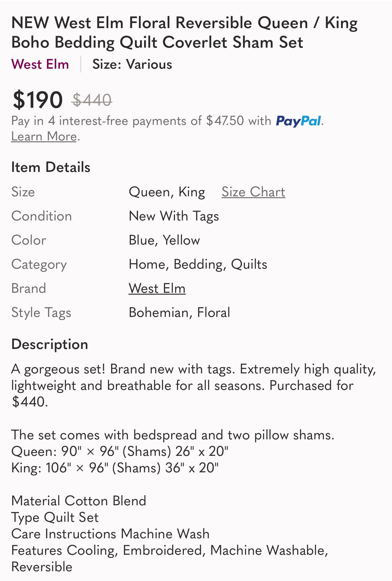The width and height of the screenshot is (392, 581).
Task: Click the Size: Various label
Action: (132, 64)
